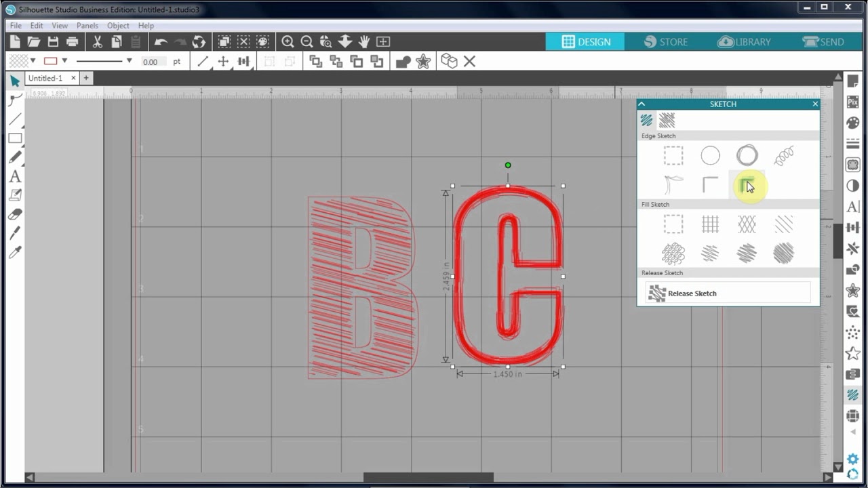Go to the SEND screen
The image size is (868, 488).
(824, 41)
